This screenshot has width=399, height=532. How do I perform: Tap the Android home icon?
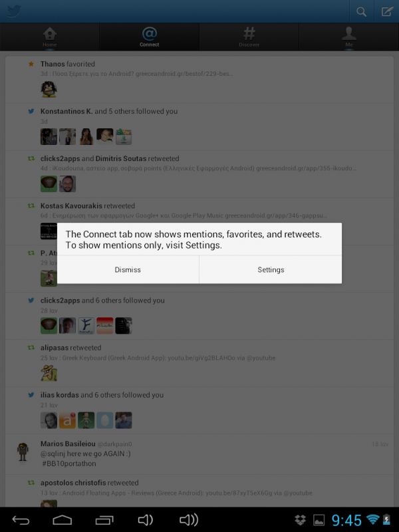click(x=62, y=520)
